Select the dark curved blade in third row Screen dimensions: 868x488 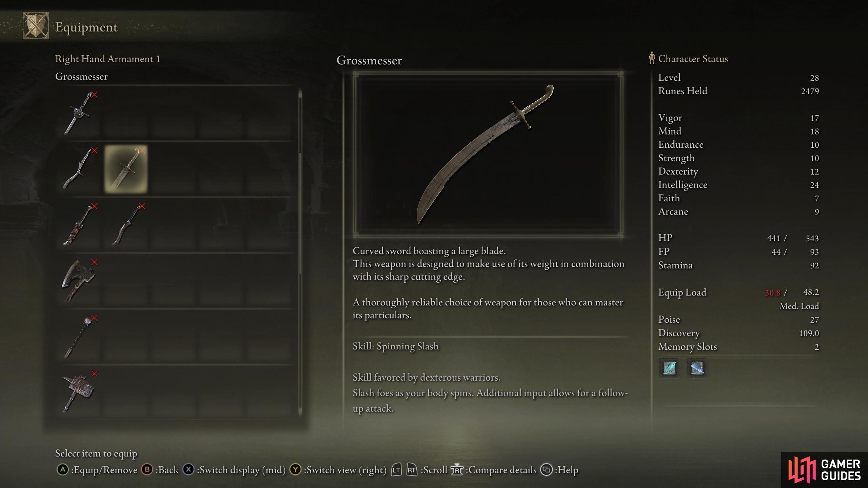[126, 225]
